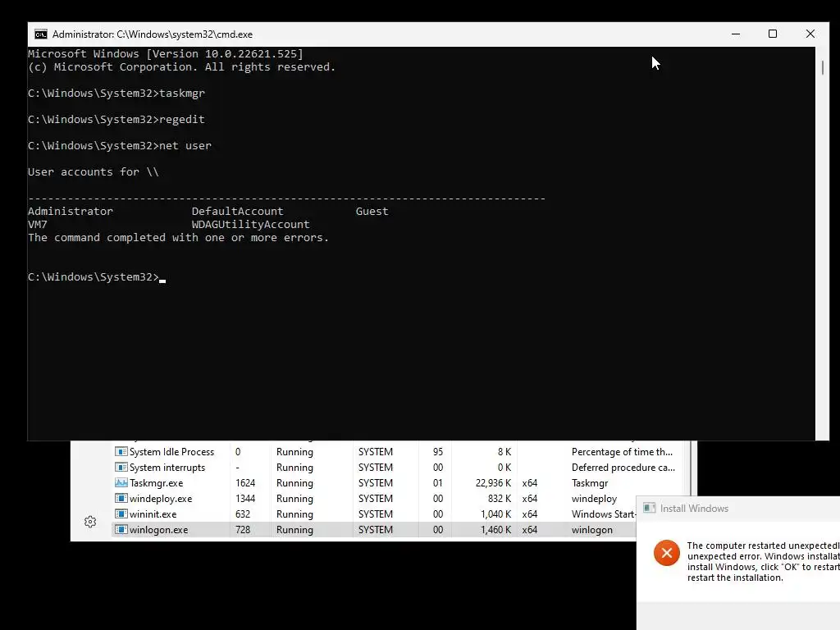Click the cmd.exe window title text
Screen dimensions: 840x630
pyautogui.click(x=152, y=34)
